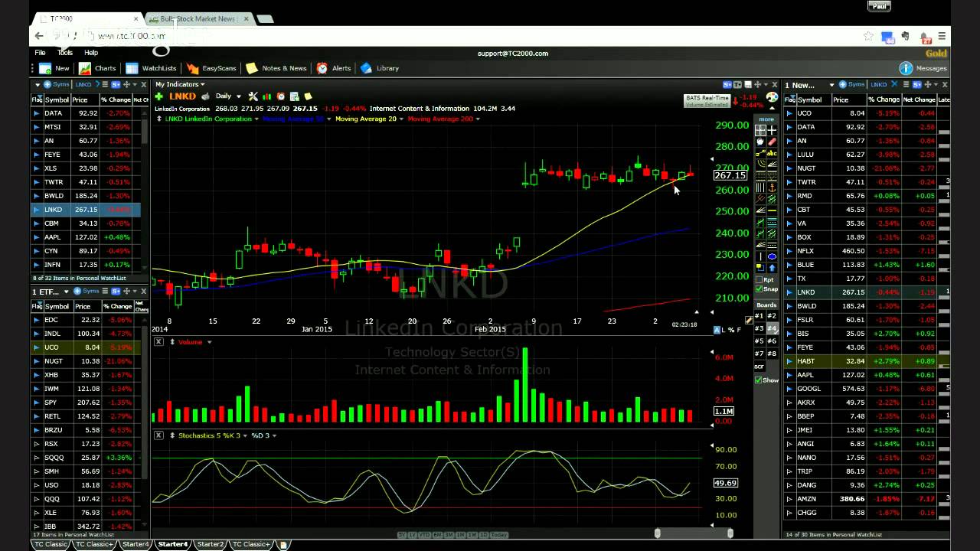Screen dimensions: 980x551
Task: Open the EasyScans toolbar button
Action: pos(211,68)
